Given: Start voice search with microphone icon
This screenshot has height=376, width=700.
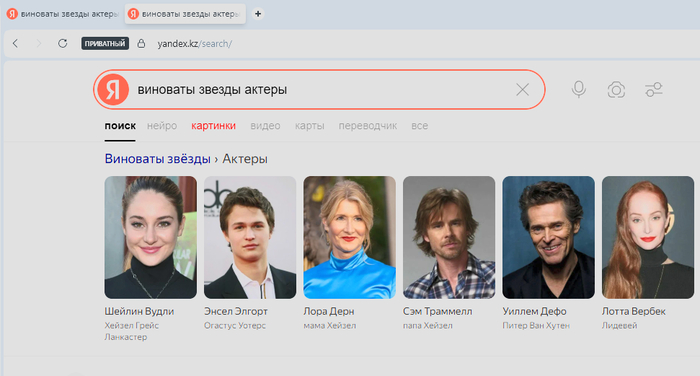Looking at the screenshot, I should pyautogui.click(x=579, y=89).
